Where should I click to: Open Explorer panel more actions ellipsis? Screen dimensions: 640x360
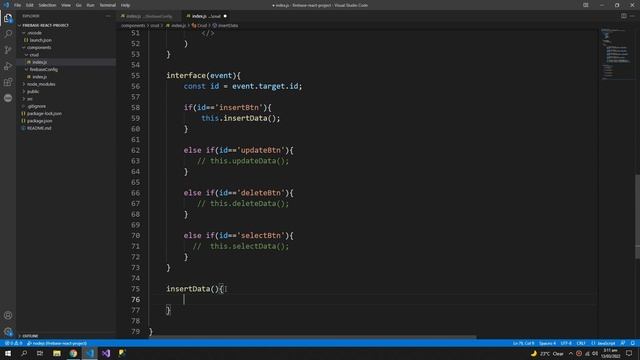(108, 16)
